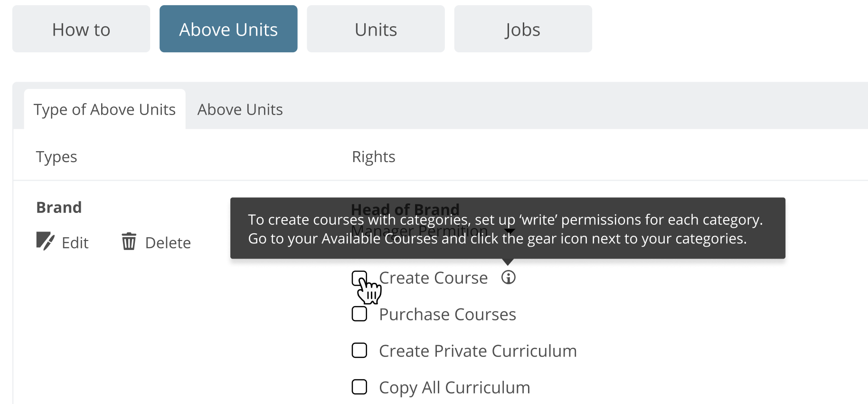Tick the Purchase Courses checkbox

point(359,314)
